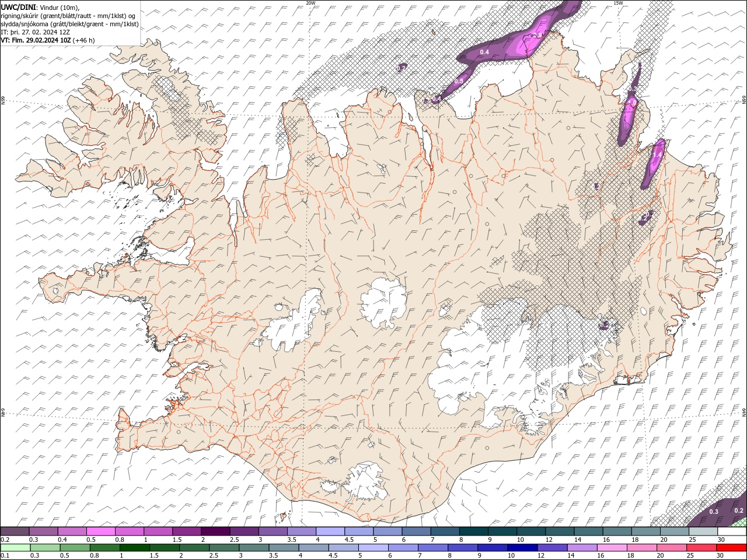Pick the darkest purple 2 swatch in top scale
The height and width of the screenshot is (560, 747).
click(215, 531)
